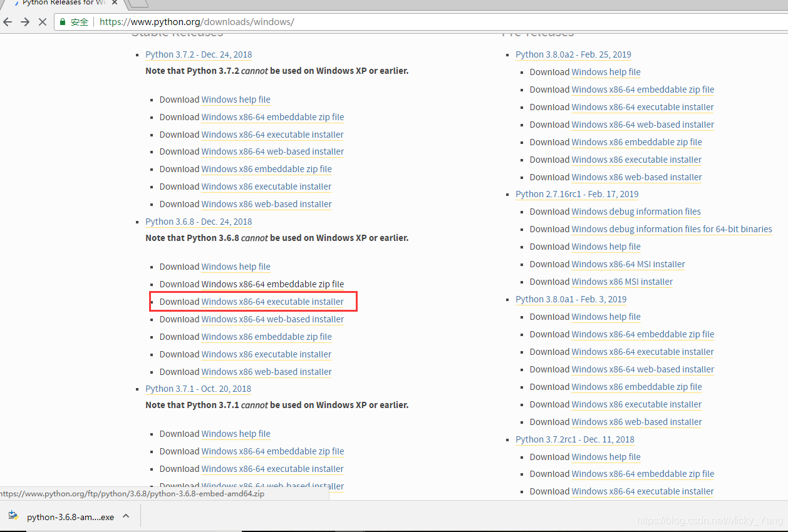This screenshot has height=532, width=788.
Task: Download Python 3.7.2 Windows help file
Action: point(236,100)
